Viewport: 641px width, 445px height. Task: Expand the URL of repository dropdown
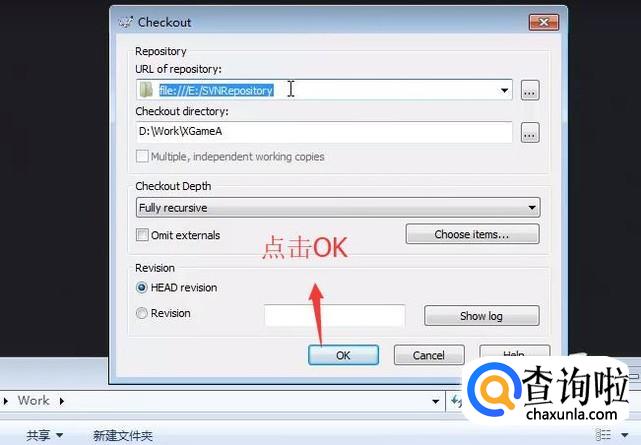pyautogui.click(x=504, y=90)
